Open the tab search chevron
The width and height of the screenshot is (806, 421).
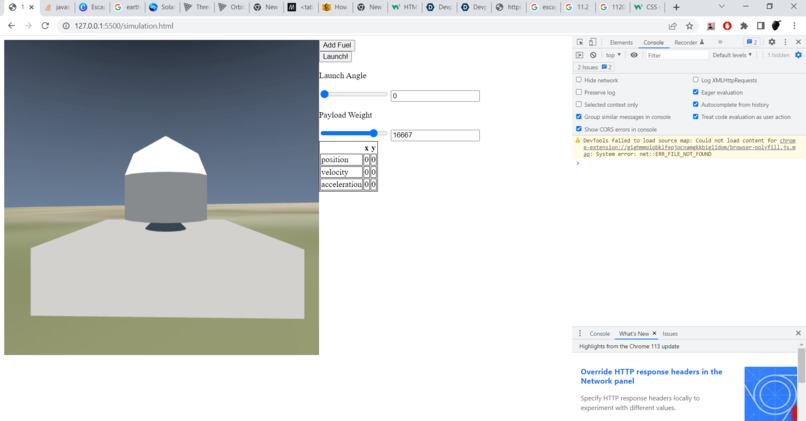coord(721,7)
